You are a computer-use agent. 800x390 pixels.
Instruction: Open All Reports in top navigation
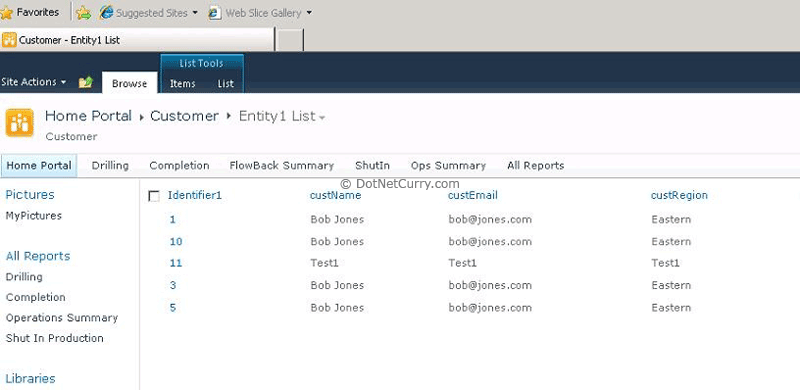(536, 166)
